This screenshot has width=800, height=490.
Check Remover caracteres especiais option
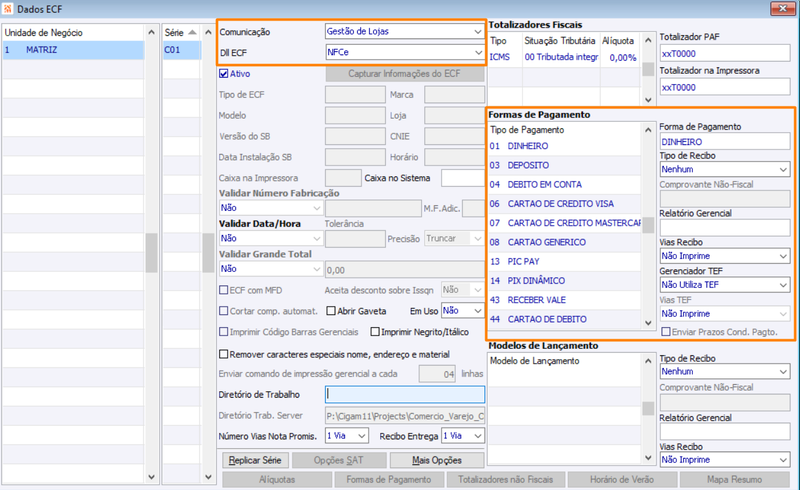pyautogui.click(x=223, y=354)
